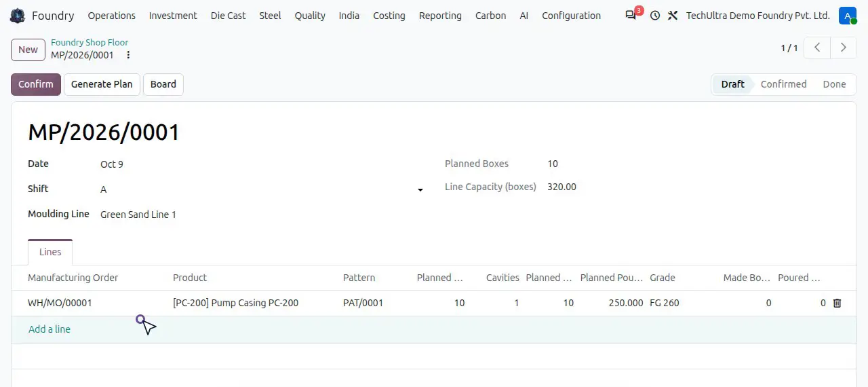868x387 pixels.
Task: Click the 250.000 planned pour cell
Action: coord(626,303)
